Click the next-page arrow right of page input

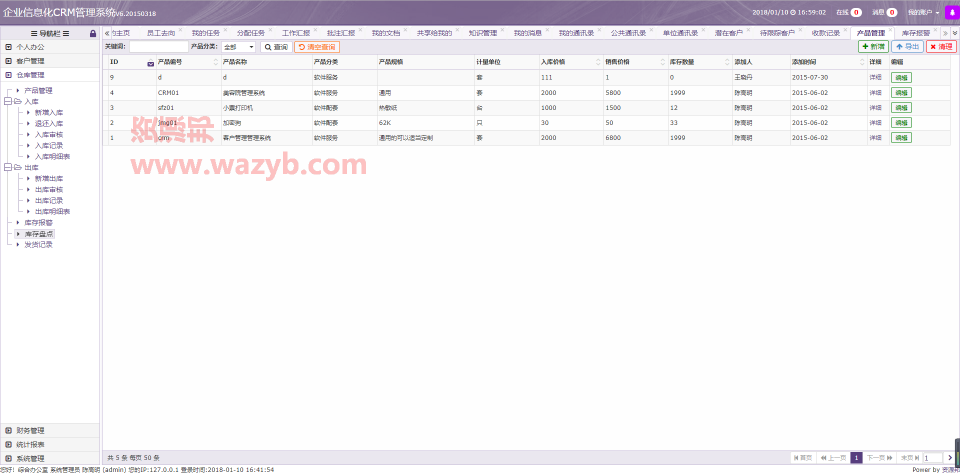click(950, 458)
